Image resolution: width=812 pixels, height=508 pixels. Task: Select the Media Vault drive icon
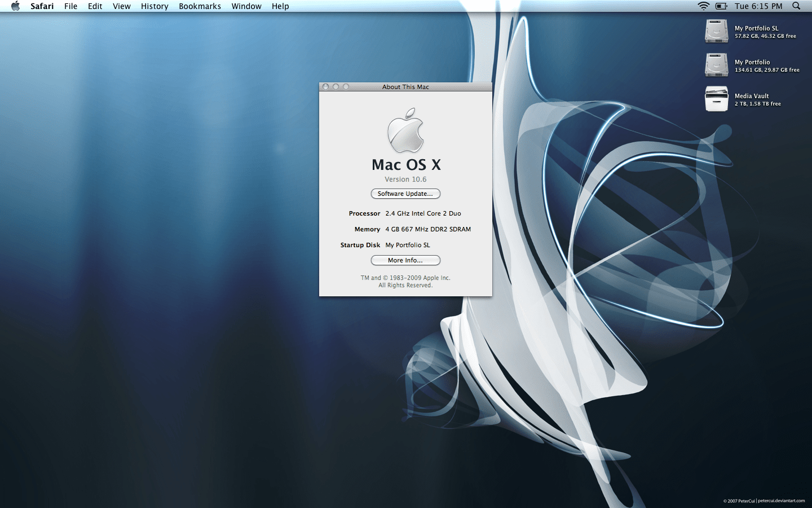(716, 99)
